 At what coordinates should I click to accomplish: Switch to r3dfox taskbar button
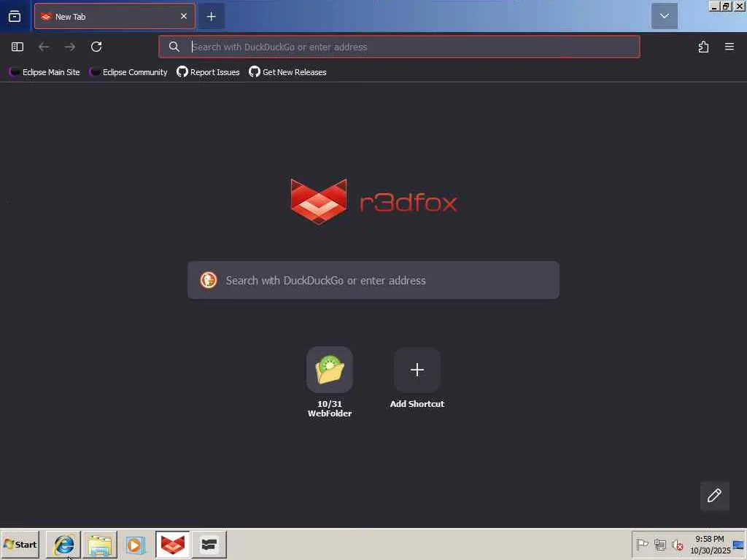tap(172, 544)
